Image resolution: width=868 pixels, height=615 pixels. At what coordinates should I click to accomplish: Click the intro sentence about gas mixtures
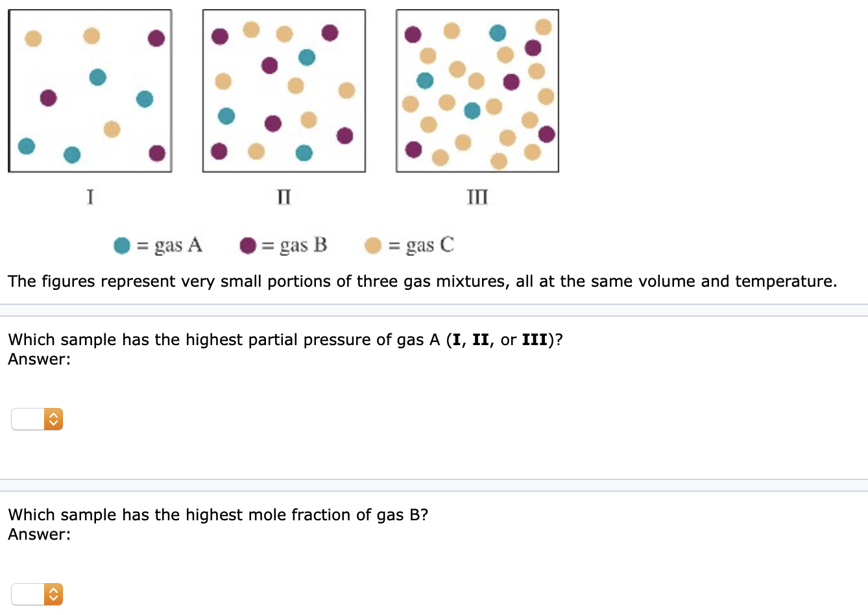422,281
